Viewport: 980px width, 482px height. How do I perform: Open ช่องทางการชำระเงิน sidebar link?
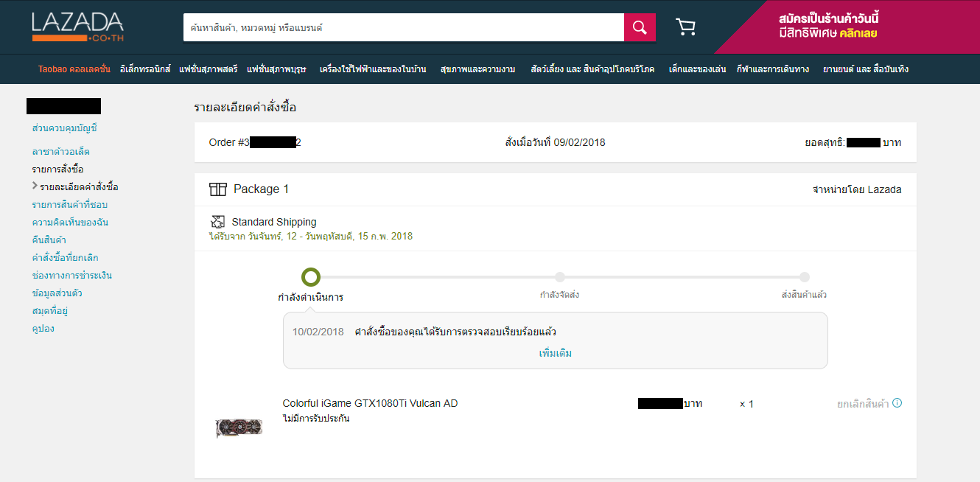(x=72, y=276)
